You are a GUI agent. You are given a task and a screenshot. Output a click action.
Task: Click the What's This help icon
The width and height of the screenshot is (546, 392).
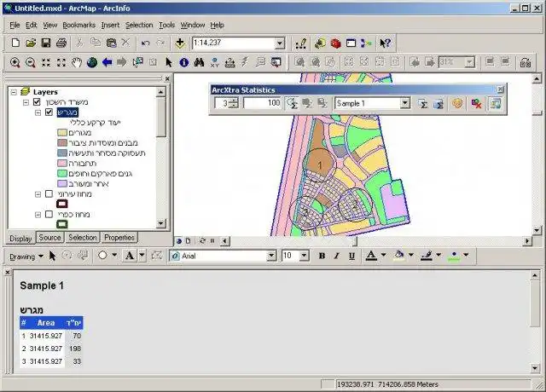(x=385, y=43)
